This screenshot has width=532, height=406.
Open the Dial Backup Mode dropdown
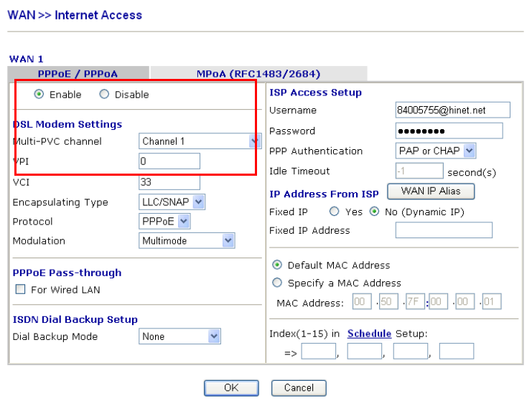(x=179, y=336)
